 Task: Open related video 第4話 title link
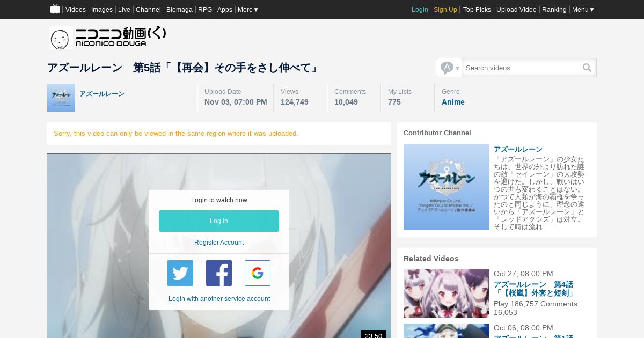pos(534,289)
